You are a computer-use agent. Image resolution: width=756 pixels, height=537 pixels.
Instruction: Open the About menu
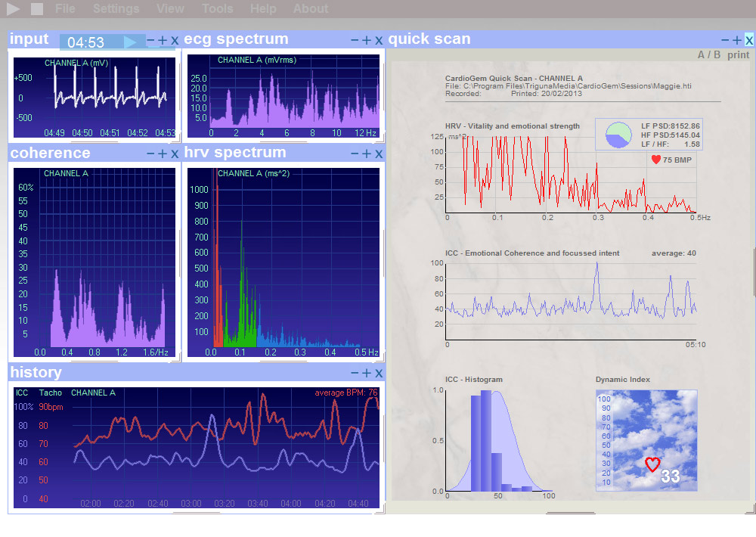tap(311, 8)
